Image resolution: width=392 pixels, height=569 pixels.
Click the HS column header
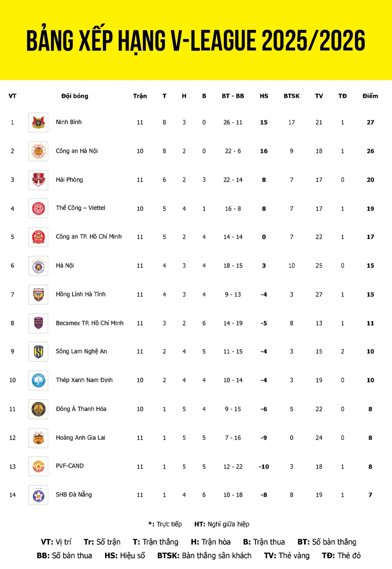(264, 96)
